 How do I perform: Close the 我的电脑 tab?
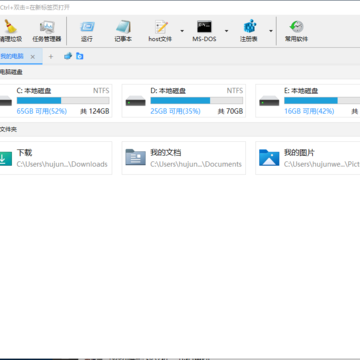pyautogui.click(x=33, y=57)
